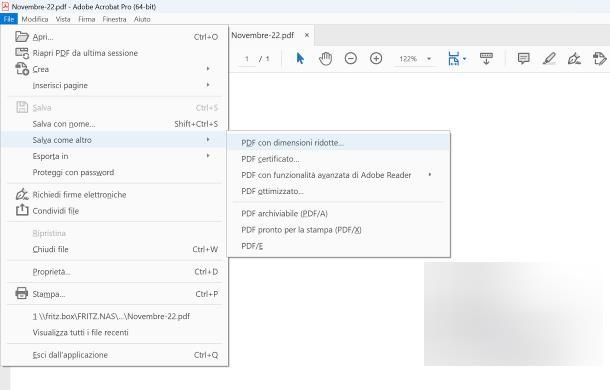Choose PDF ottimizzato
Screen dimensions: 610x390
point(338,191)
